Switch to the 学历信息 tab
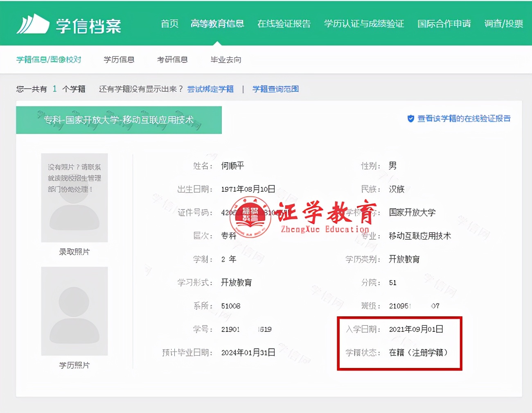This screenshot has width=532, height=413. (119, 59)
